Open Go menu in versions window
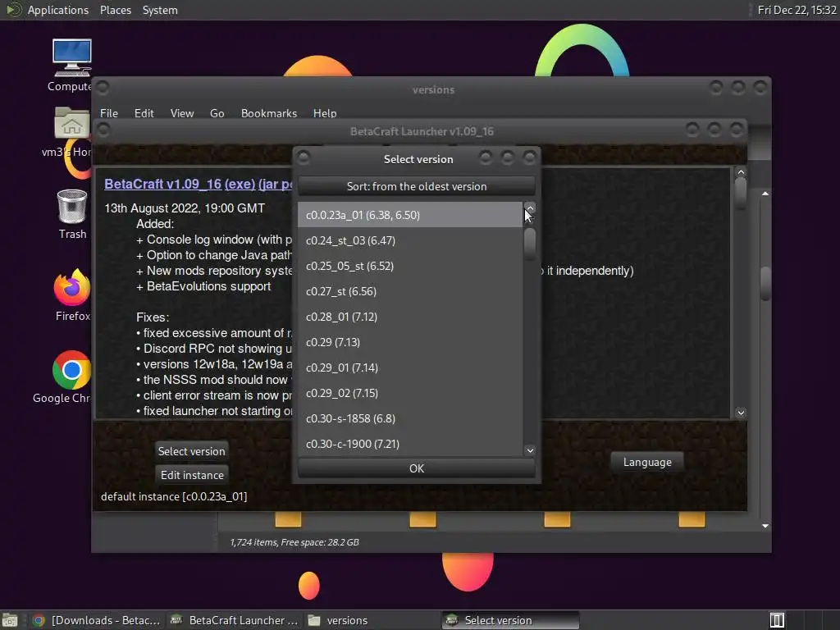840x630 pixels. tap(217, 113)
